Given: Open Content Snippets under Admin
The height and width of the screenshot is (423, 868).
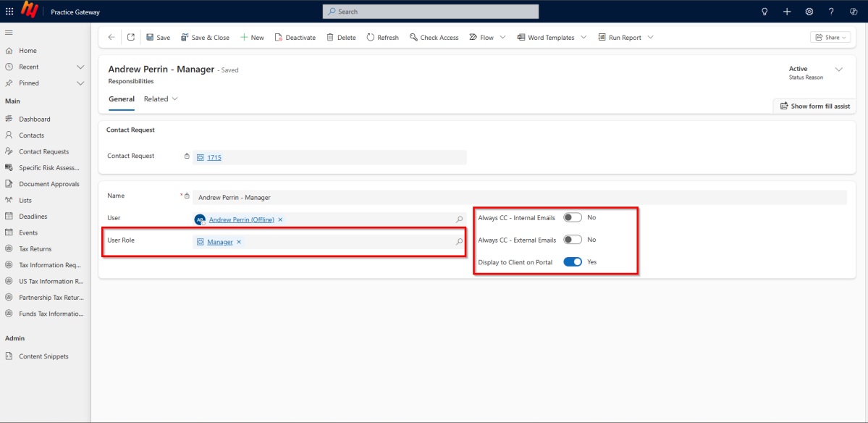Looking at the screenshot, I should click(x=45, y=356).
